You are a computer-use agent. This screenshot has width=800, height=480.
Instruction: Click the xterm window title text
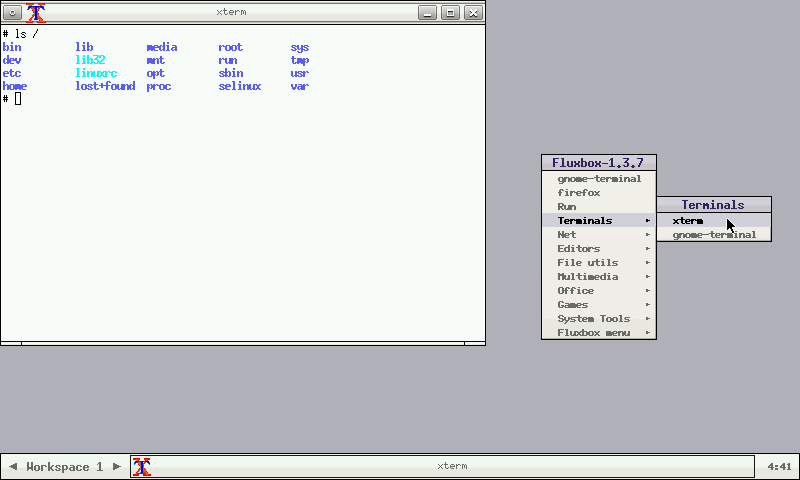[x=231, y=12]
